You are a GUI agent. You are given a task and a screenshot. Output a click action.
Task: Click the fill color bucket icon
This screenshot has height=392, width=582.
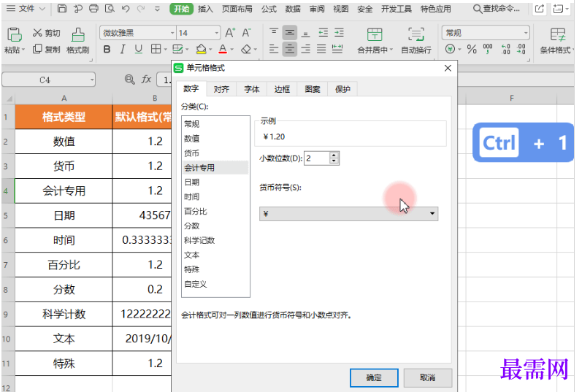click(x=201, y=50)
